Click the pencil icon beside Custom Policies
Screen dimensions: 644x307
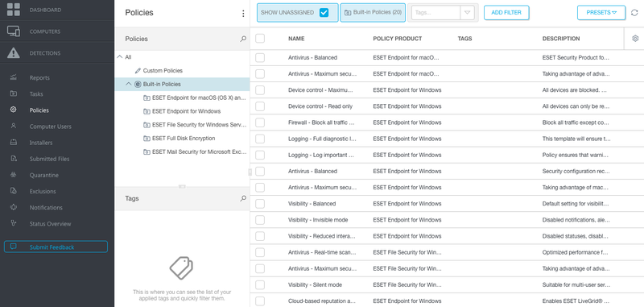[x=138, y=71]
